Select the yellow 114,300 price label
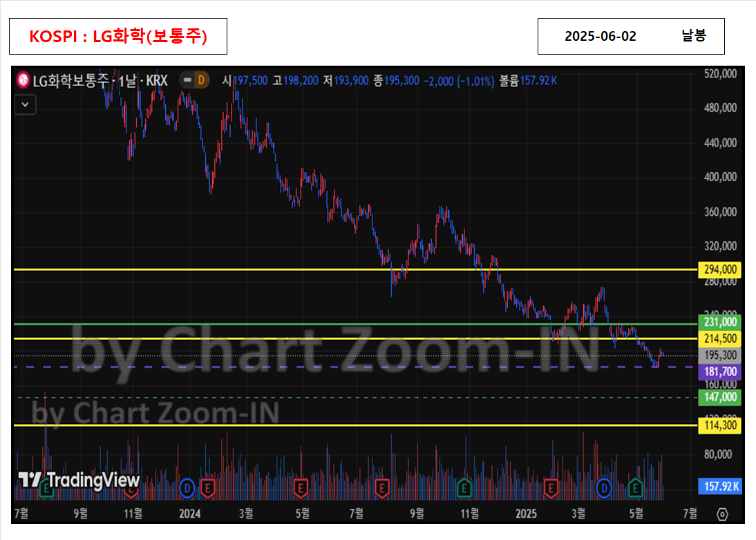The image size is (756, 540). (x=720, y=425)
